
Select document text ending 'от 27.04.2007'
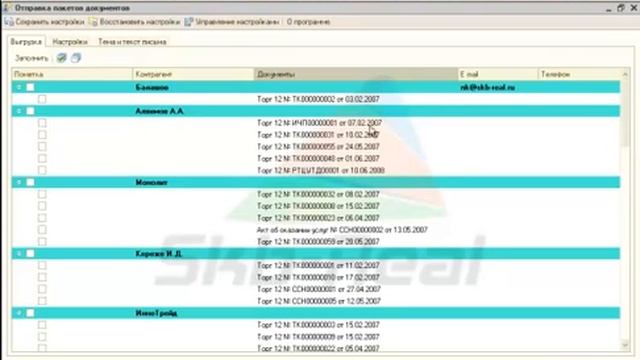tap(319, 289)
